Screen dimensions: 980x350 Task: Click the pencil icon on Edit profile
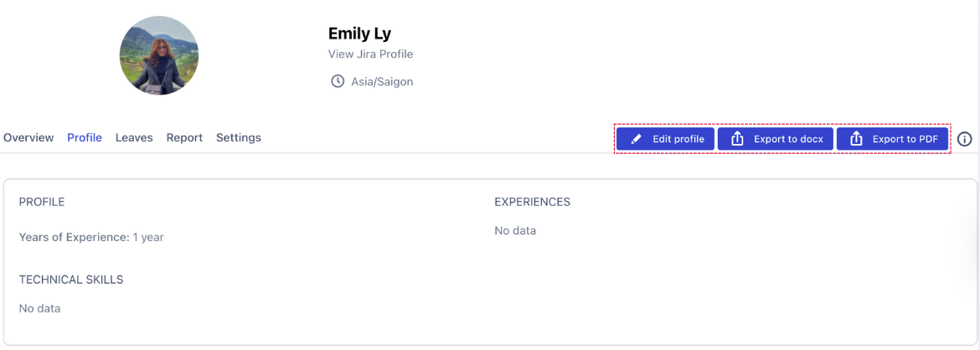[637, 139]
